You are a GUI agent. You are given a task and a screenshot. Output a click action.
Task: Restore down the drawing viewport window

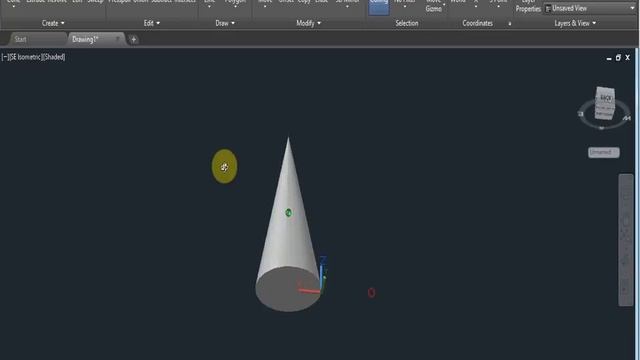[618, 58]
